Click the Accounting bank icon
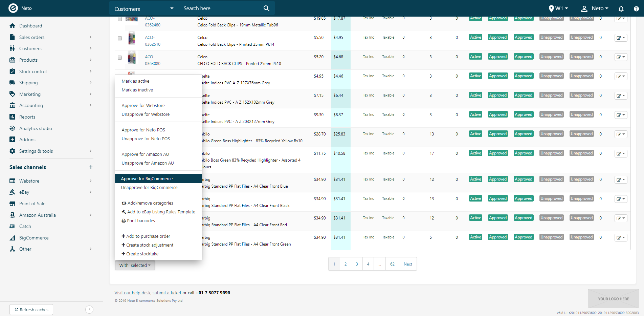 (13, 105)
